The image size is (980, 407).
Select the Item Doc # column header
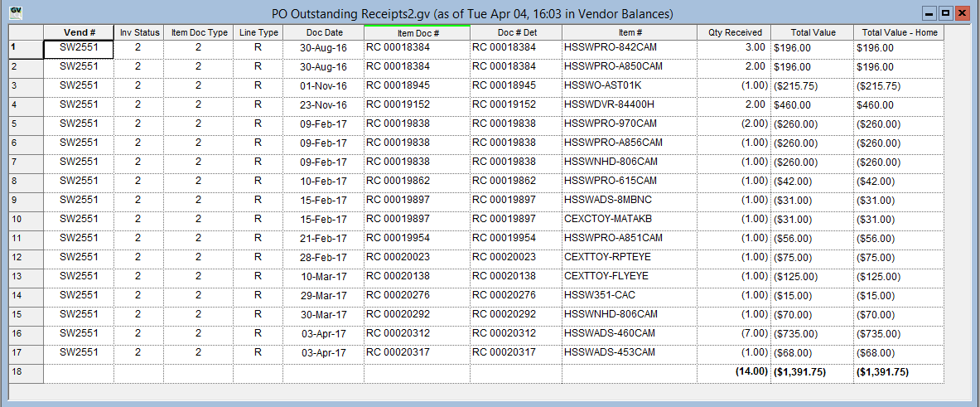pyautogui.click(x=418, y=32)
